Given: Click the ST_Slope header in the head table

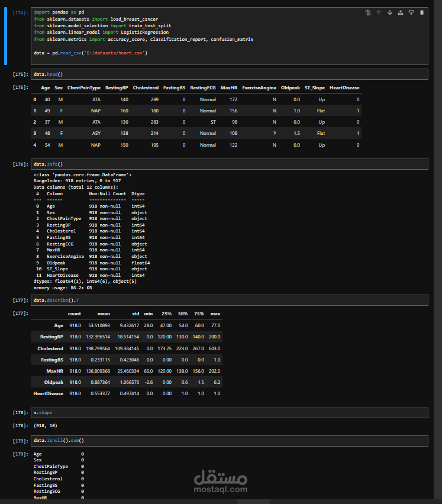Looking at the screenshot, I should pos(315,88).
